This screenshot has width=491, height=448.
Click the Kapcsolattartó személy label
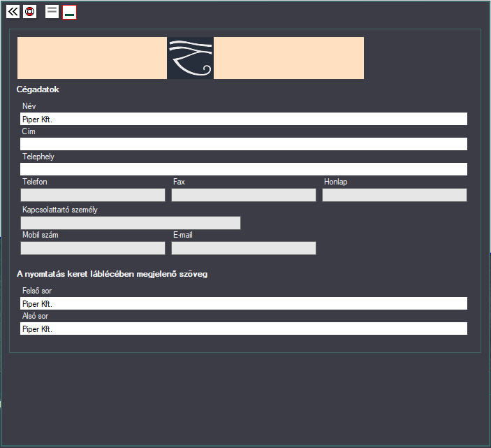point(60,210)
